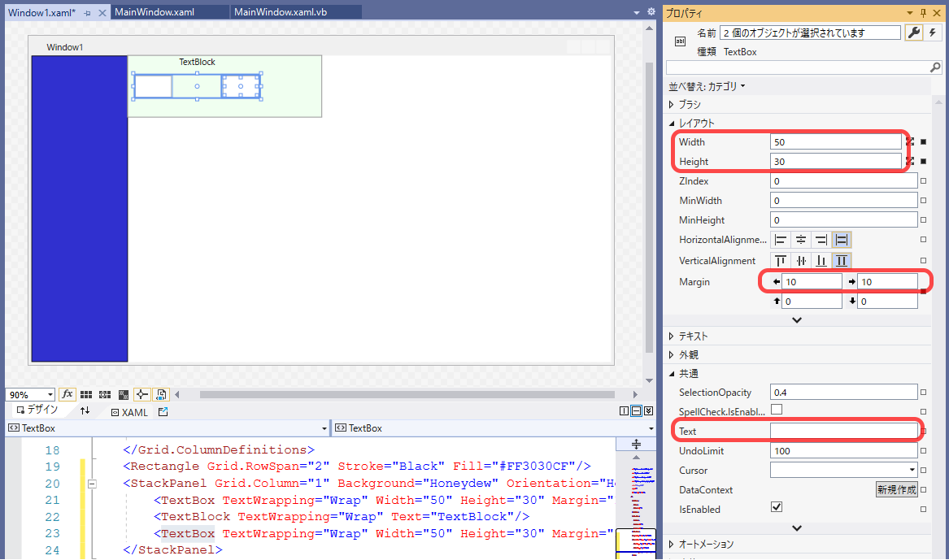Pop out XAML view using the icon beside XAML tab
Screen dimensions: 949x560
click(x=163, y=412)
